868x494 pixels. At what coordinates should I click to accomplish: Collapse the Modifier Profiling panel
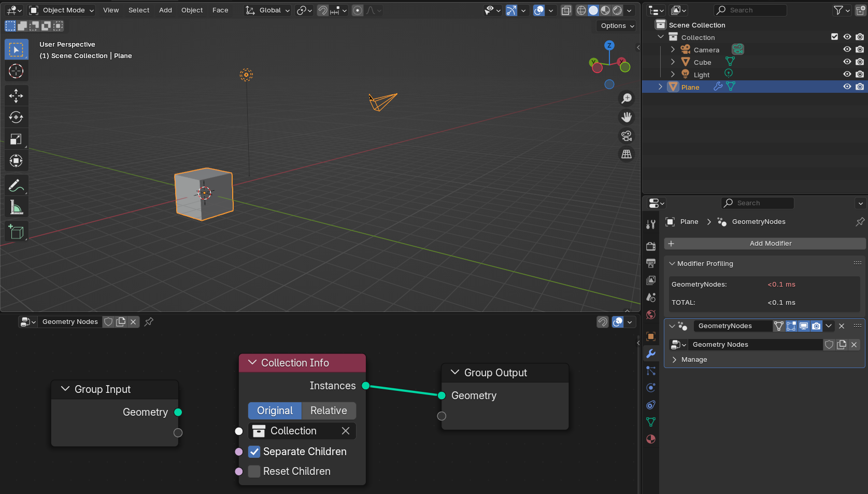tap(672, 264)
